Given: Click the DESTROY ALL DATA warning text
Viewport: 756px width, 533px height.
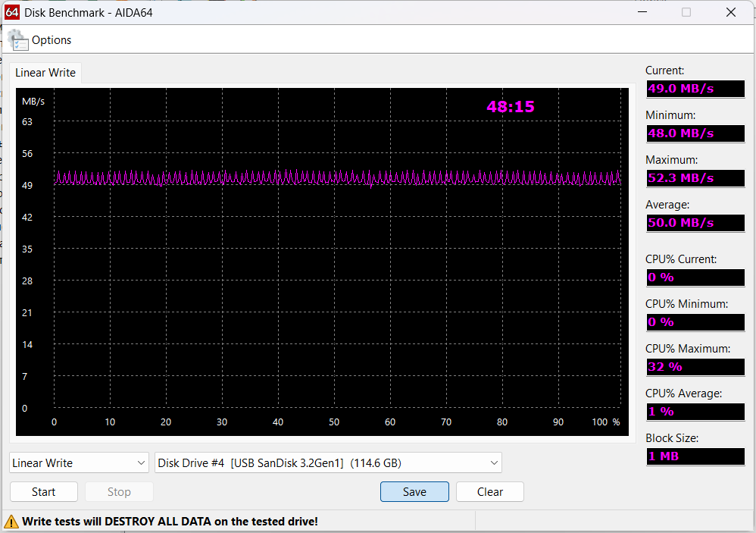Looking at the screenshot, I should 170,522.
